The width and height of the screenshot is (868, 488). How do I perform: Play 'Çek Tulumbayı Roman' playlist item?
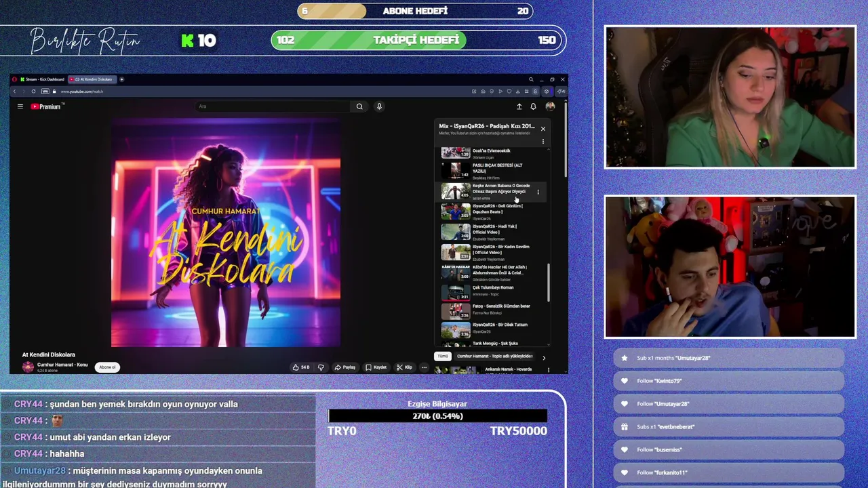pyautogui.click(x=492, y=292)
